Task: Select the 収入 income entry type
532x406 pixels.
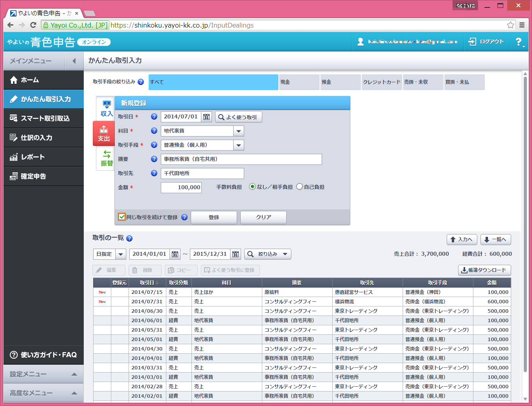Action: [106, 109]
